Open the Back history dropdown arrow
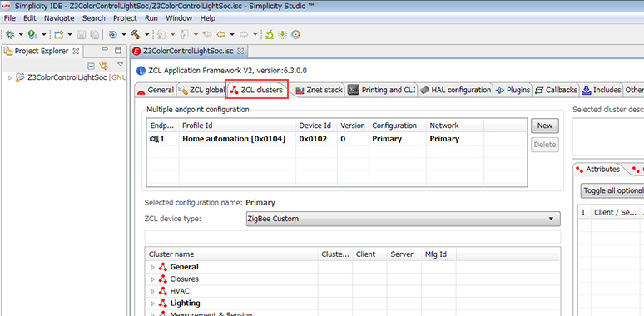 [232, 34]
